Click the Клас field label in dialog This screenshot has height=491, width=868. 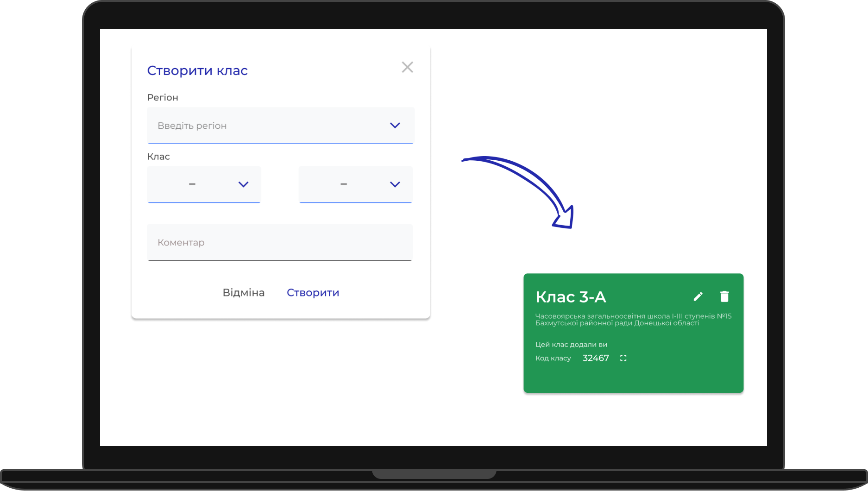coord(158,157)
